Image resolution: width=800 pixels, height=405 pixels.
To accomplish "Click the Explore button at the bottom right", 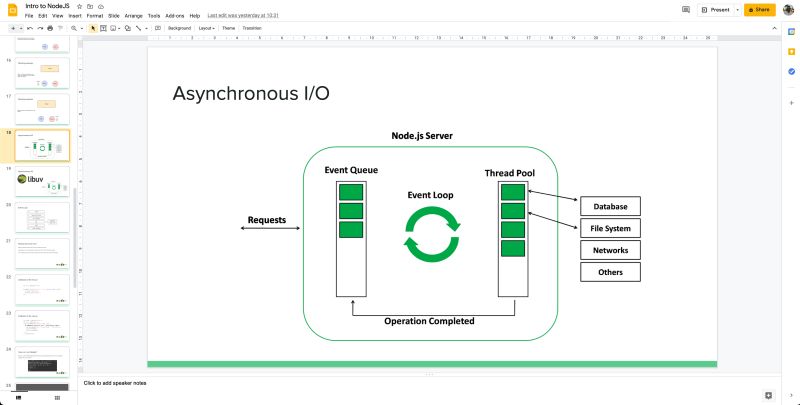I will pyautogui.click(x=768, y=395).
